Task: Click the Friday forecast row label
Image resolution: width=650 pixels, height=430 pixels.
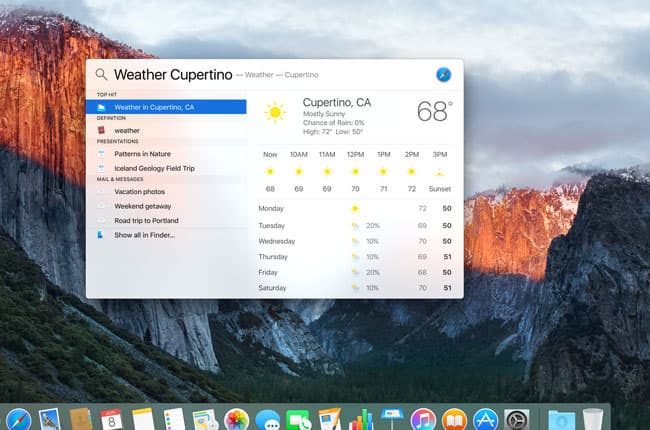Action: 268,272
